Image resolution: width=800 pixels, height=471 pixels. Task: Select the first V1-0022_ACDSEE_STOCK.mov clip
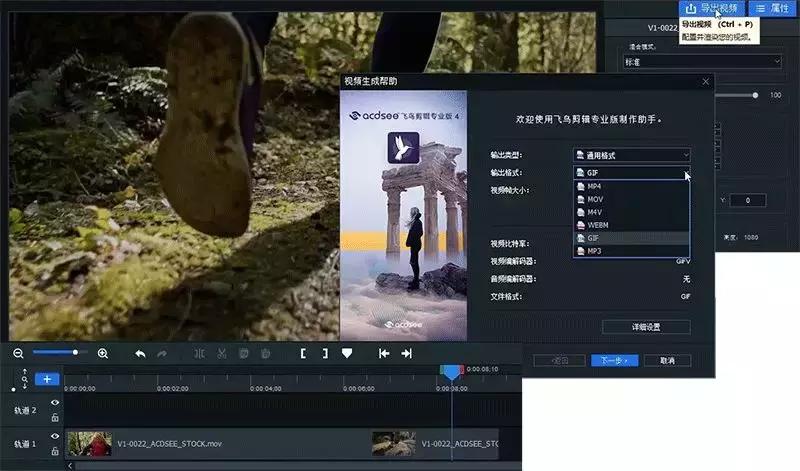(218, 443)
